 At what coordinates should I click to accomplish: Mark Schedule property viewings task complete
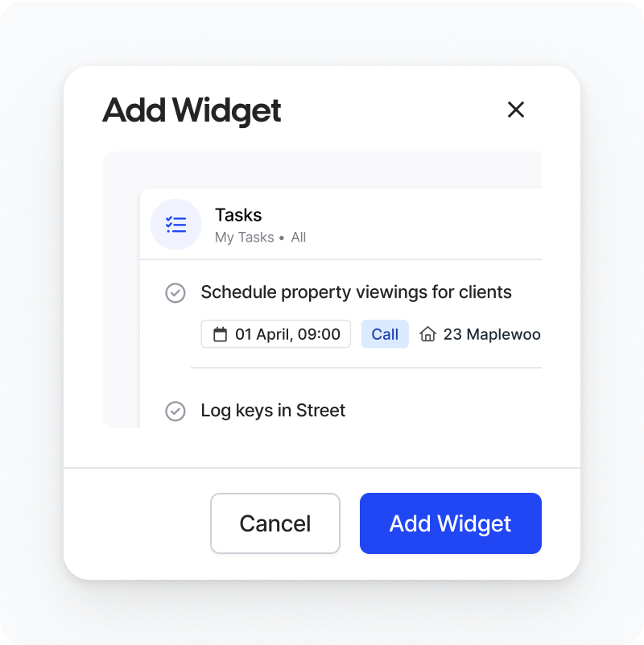point(175,293)
